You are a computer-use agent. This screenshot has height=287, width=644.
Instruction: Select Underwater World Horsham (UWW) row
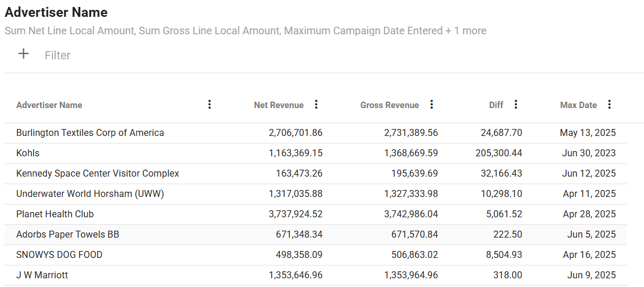point(90,194)
